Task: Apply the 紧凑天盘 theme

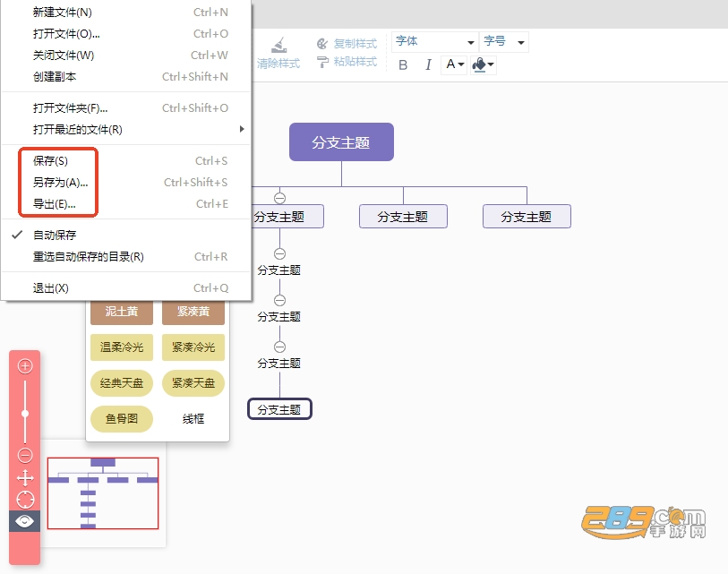Action: 193,382
